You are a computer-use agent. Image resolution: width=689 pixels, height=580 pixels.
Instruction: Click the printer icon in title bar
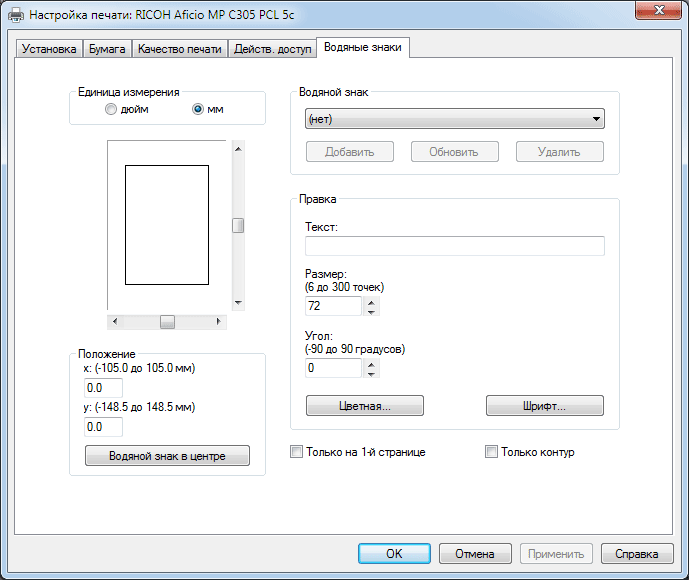tap(16, 15)
